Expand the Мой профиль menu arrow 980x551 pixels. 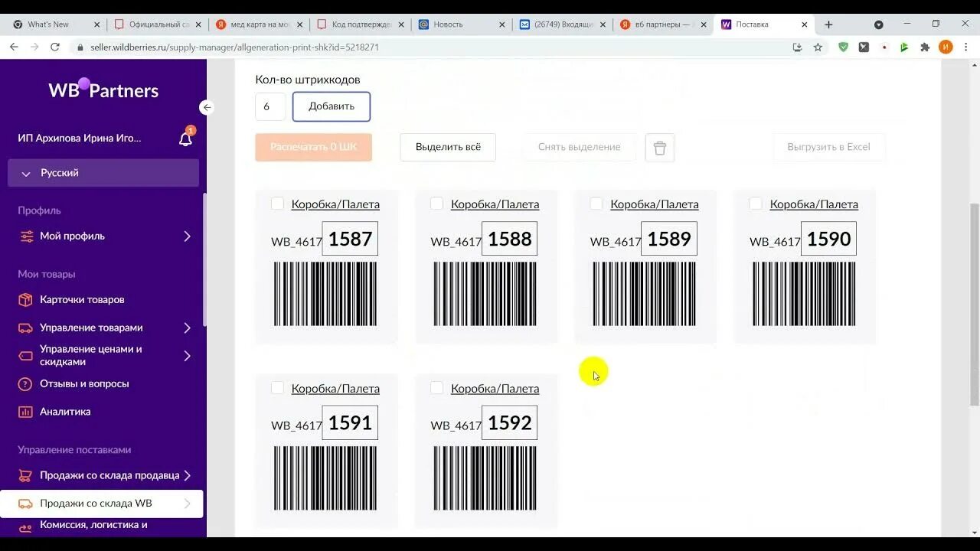coord(187,236)
